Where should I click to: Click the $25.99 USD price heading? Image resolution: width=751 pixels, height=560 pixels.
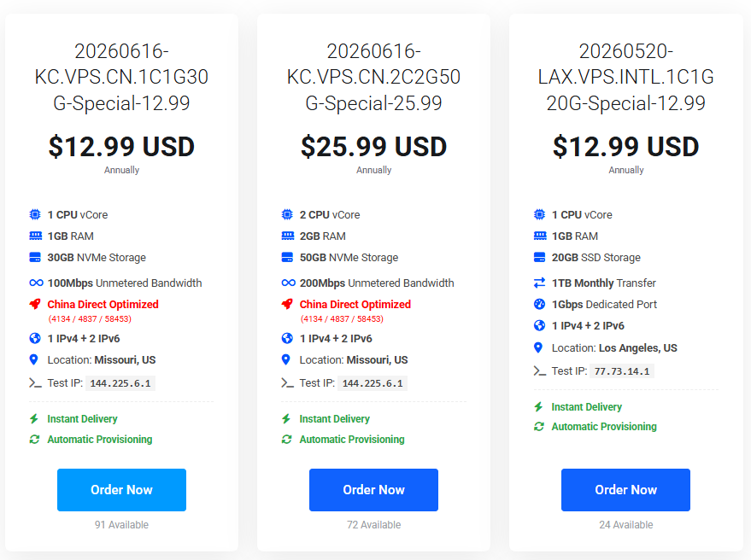pos(373,147)
